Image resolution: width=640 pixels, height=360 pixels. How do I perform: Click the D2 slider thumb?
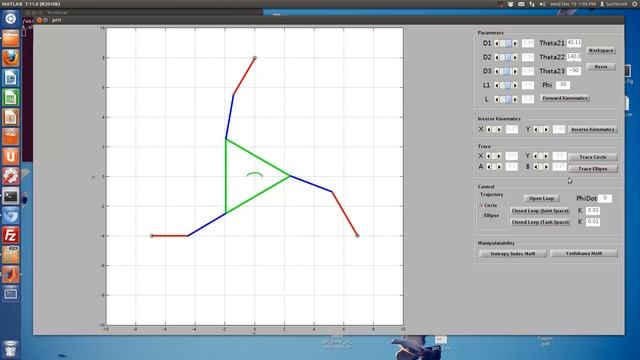click(x=507, y=58)
